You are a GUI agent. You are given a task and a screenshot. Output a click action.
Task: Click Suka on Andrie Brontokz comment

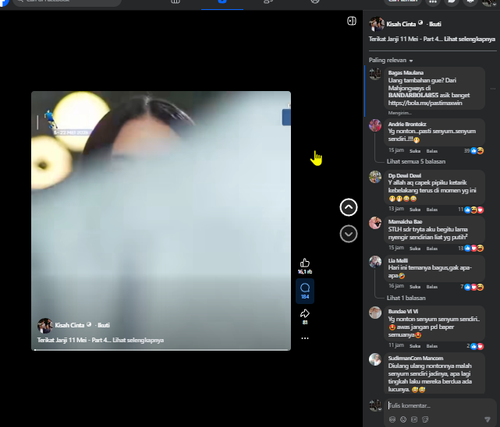415,151
